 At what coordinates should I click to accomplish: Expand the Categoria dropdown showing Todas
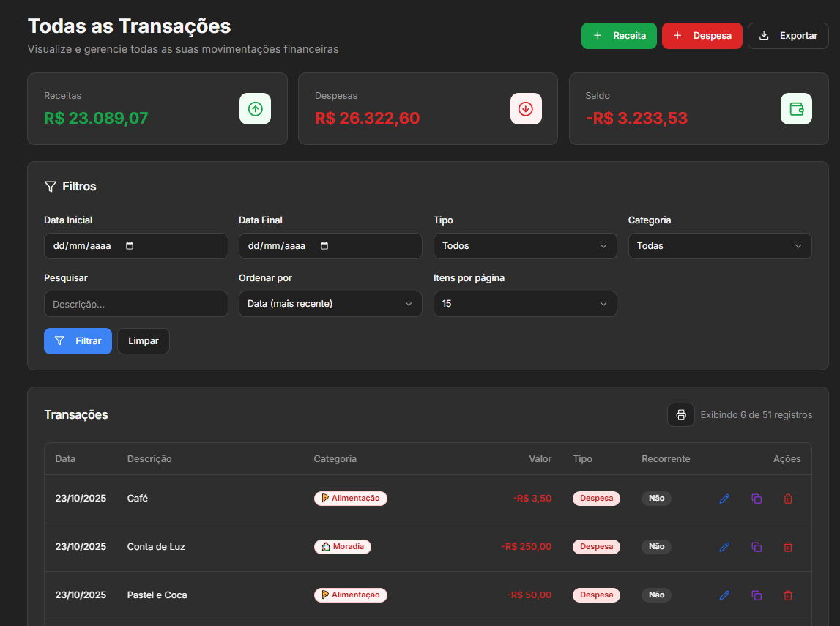point(719,246)
